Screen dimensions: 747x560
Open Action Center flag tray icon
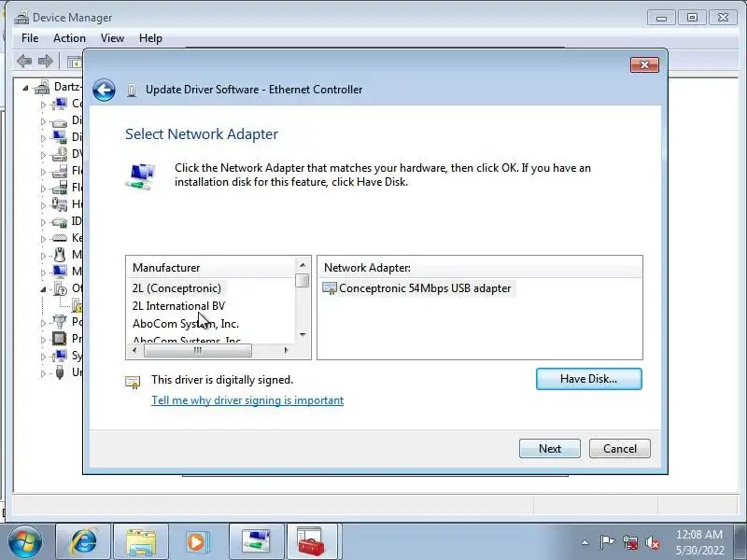607,542
